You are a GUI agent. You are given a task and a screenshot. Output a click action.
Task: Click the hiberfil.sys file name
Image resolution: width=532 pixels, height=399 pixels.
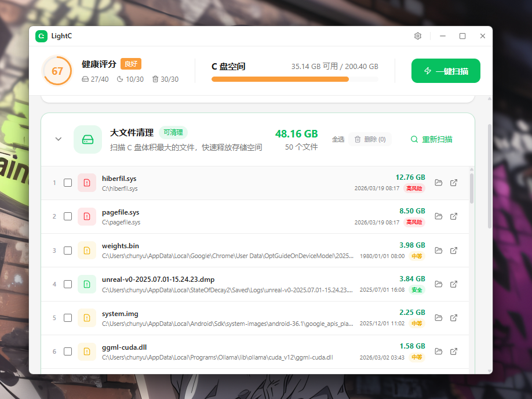(119, 179)
